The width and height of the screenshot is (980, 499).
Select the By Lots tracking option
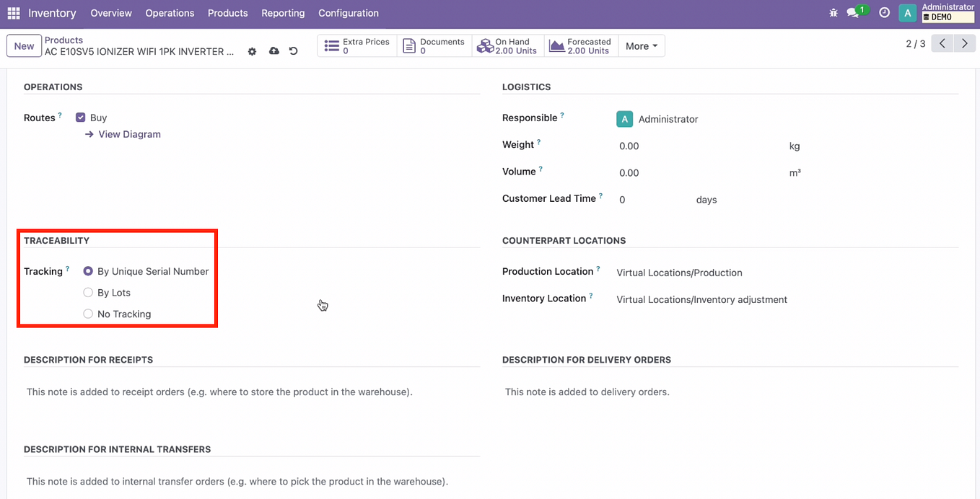tap(87, 293)
